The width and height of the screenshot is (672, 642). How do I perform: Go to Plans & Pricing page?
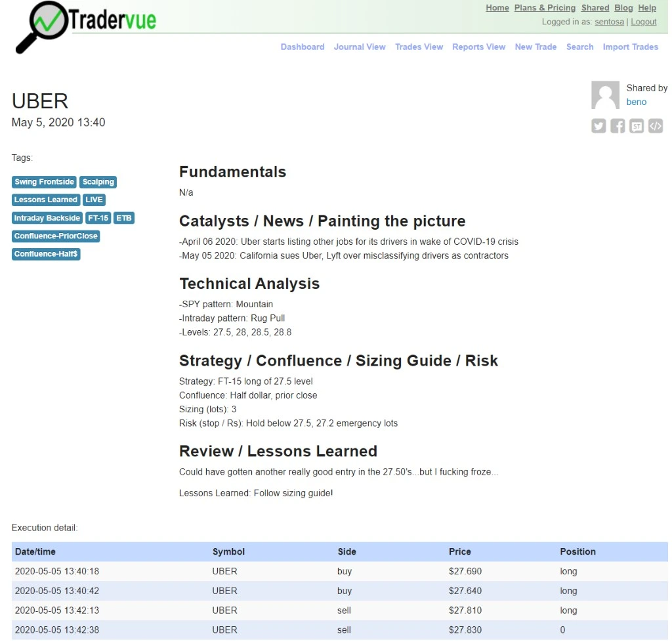click(545, 8)
